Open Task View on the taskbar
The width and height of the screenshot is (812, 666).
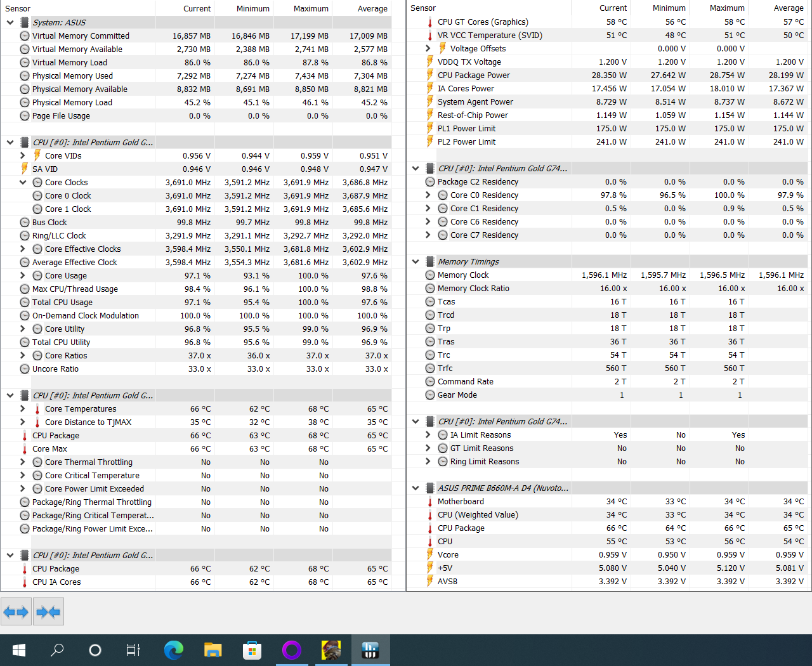point(133,650)
